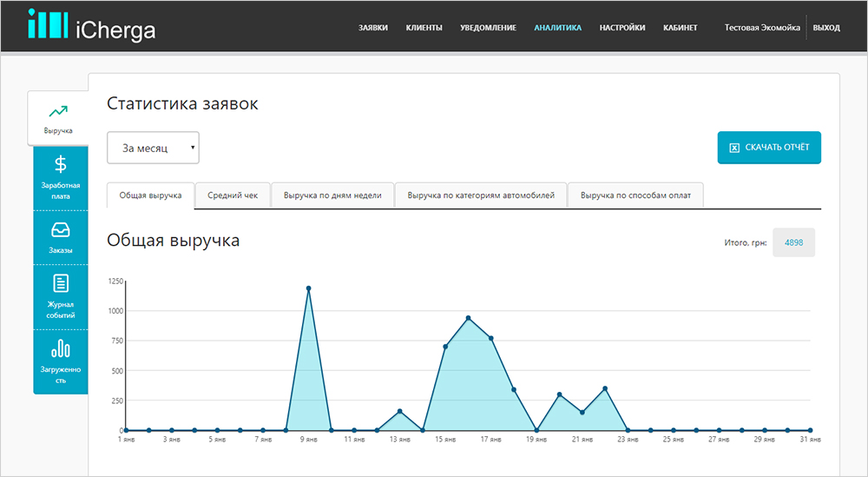Open Заработная плата dollar icon
The width and height of the screenshot is (868, 477).
pyautogui.click(x=60, y=164)
